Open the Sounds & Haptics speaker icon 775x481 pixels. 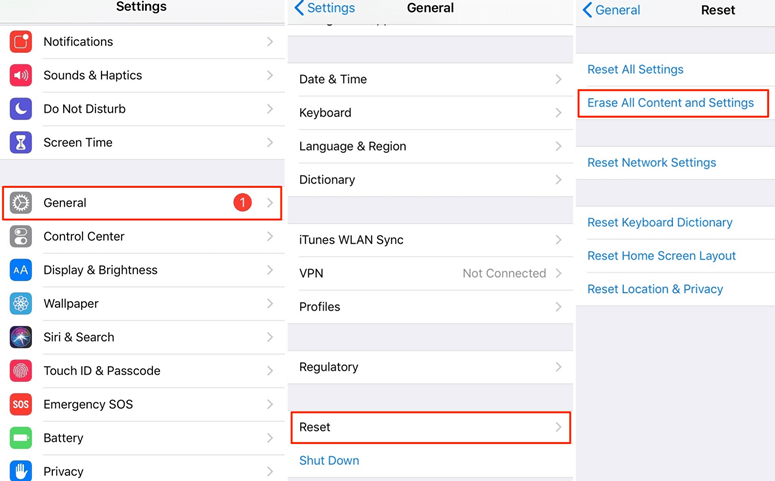21,76
